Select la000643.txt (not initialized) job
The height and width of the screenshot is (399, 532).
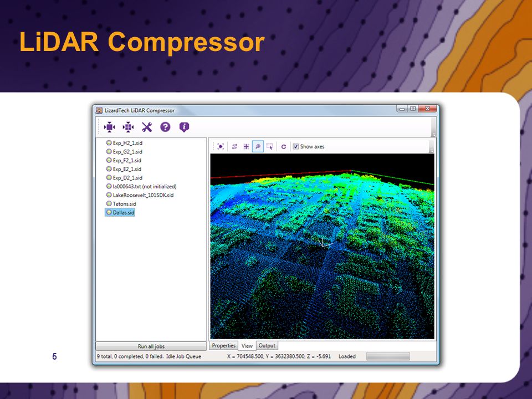[x=141, y=186]
